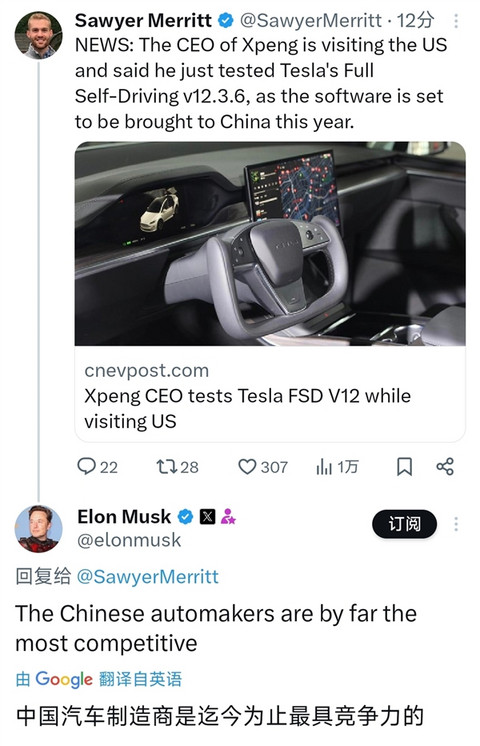The width and height of the screenshot is (480, 746).
Task: Open three-dot menu on Sawyer Merritt's tweet
Action: coord(456,20)
